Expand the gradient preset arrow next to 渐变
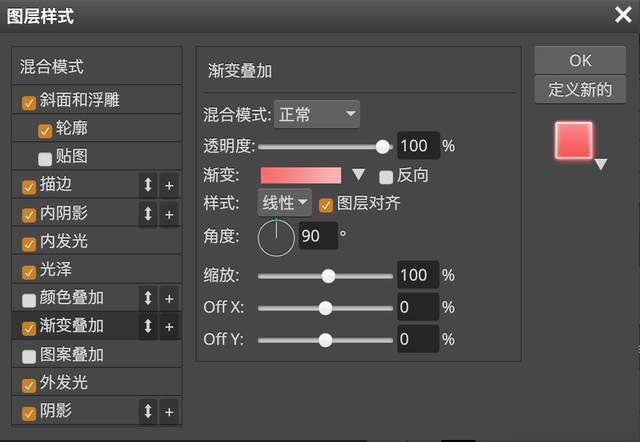Screen dimensions: 640x442 [358, 175]
